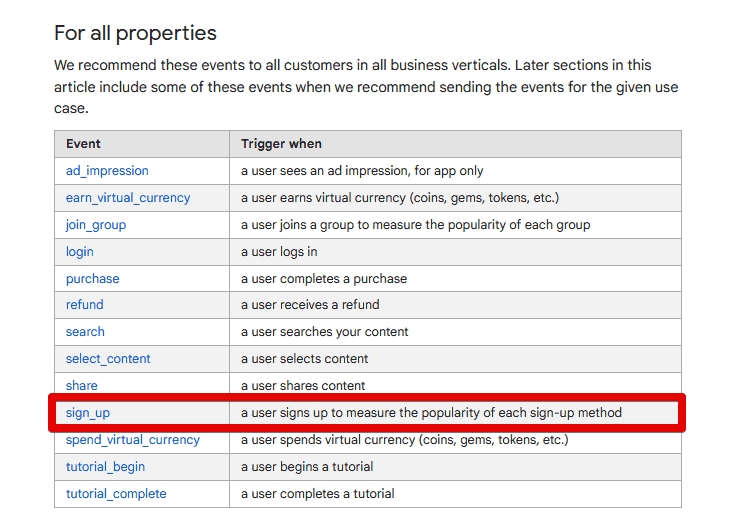The width and height of the screenshot is (736, 528).
Task: Follow the select_content event link
Action: coord(108,359)
